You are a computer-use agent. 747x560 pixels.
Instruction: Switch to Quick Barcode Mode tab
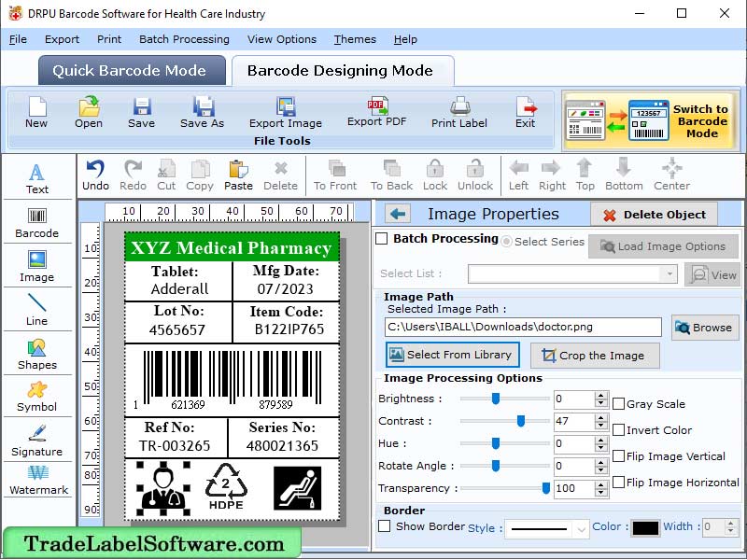[131, 70]
